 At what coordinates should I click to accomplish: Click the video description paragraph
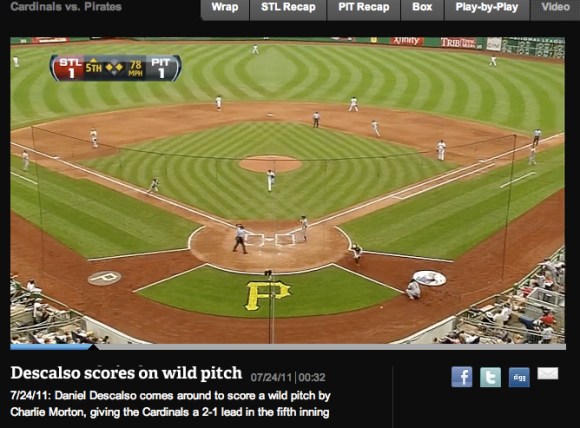[x=170, y=404]
